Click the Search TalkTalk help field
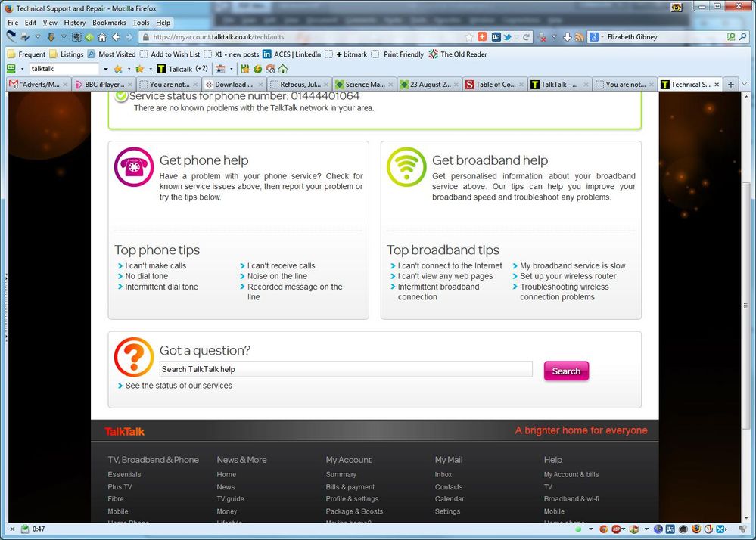The height and width of the screenshot is (540, 756). pos(346,369)
